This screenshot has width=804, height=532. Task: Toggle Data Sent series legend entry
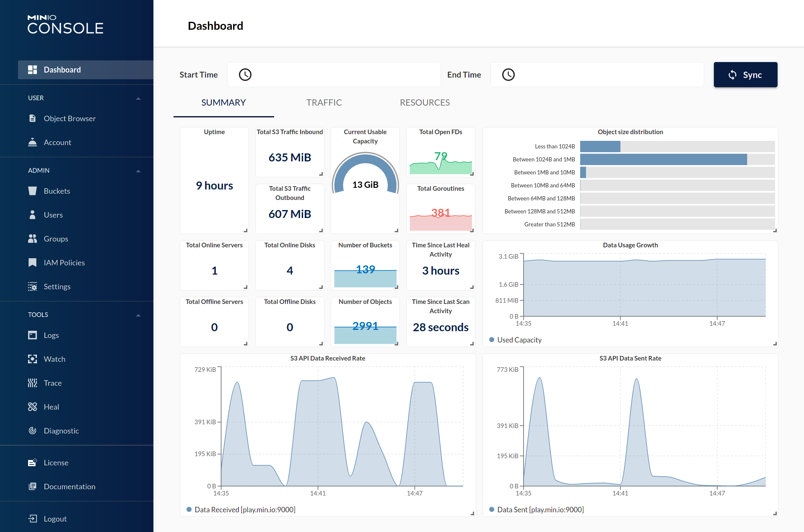(540, 510)
